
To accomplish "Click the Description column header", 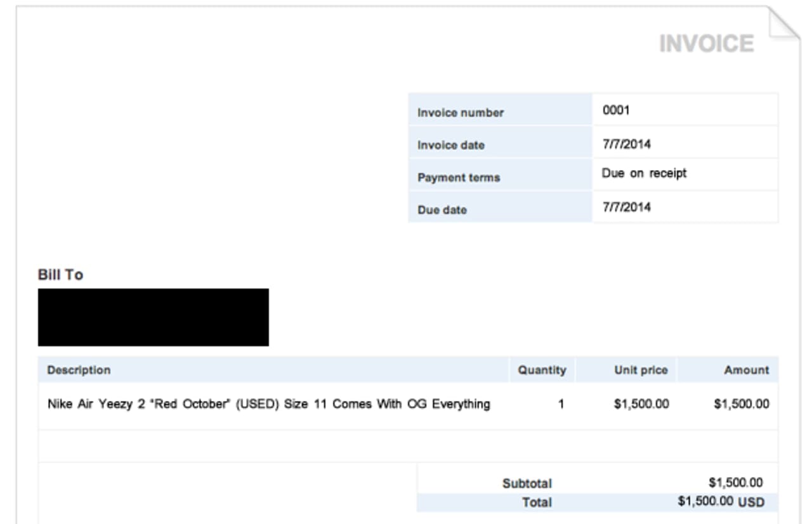I will pyautogui.click(x=79, y=370).
